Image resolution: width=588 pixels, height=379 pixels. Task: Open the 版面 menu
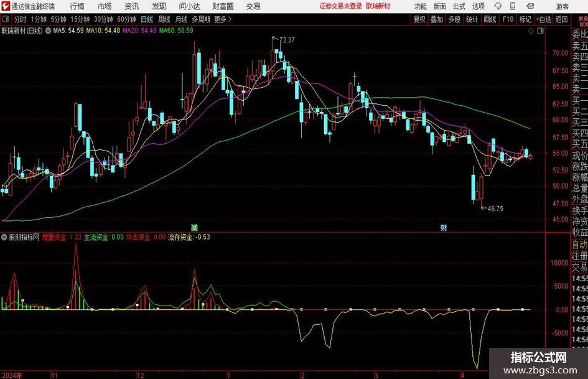coord(439,6)
